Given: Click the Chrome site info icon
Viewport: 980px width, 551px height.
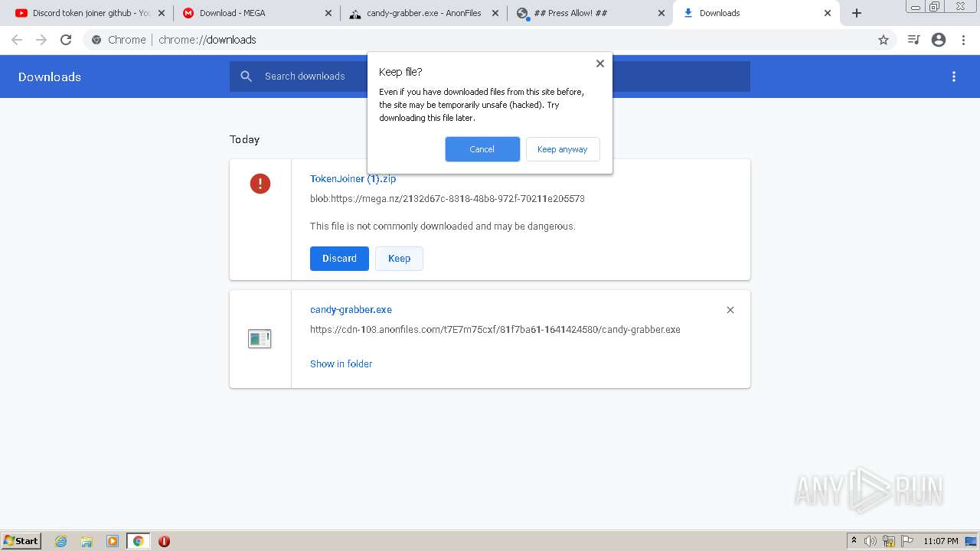Looking at the screenshot, I should click(96, 40).
